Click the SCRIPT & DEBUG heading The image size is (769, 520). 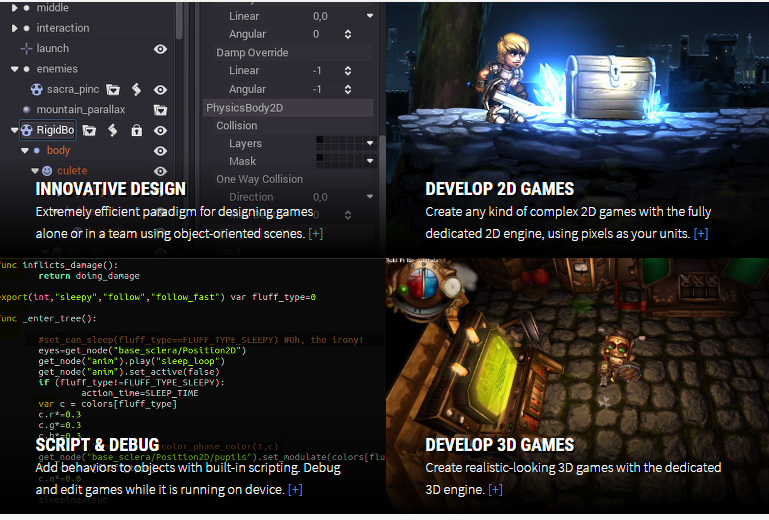coord(98,444)
